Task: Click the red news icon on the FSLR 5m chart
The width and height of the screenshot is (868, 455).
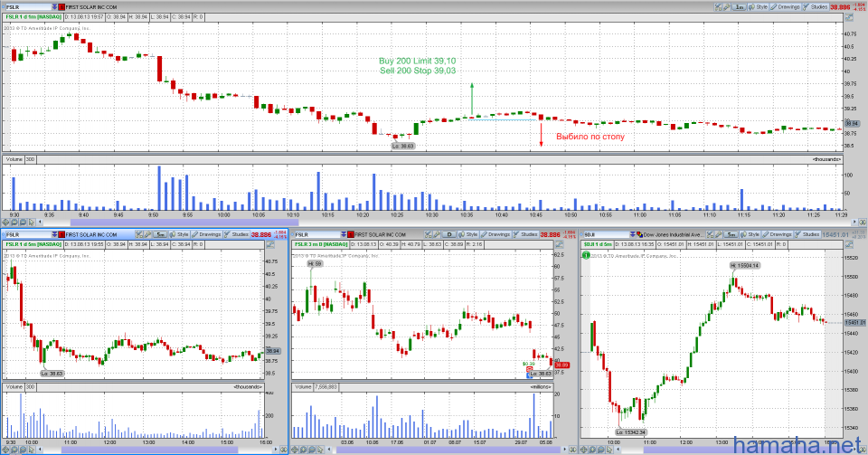Action: point(61,234)
